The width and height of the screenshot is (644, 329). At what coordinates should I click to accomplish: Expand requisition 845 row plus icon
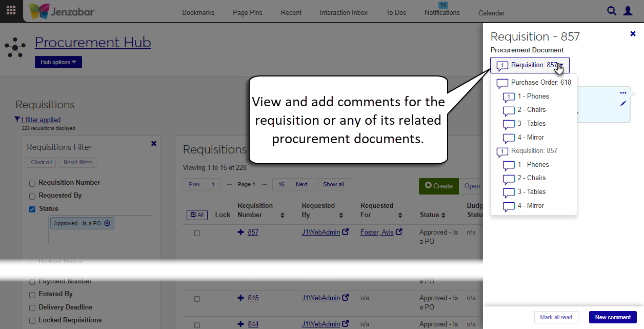coord(241,298)
